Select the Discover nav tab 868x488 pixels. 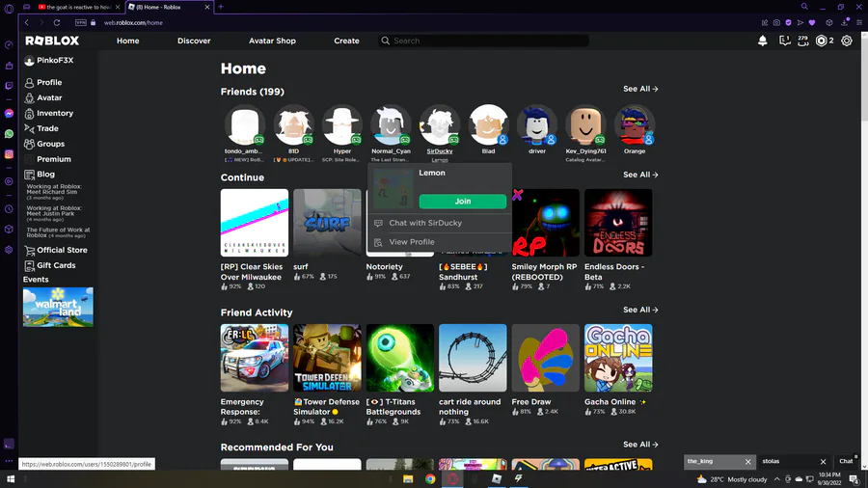[194, 41]
